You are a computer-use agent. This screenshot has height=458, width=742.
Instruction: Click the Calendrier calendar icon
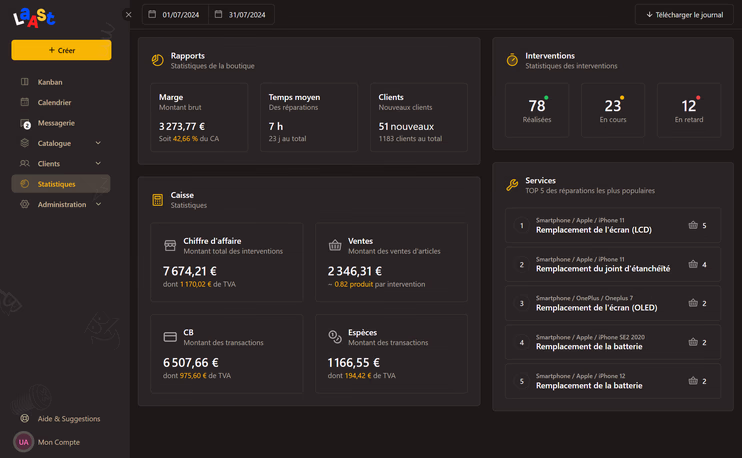tap(25, 102)
